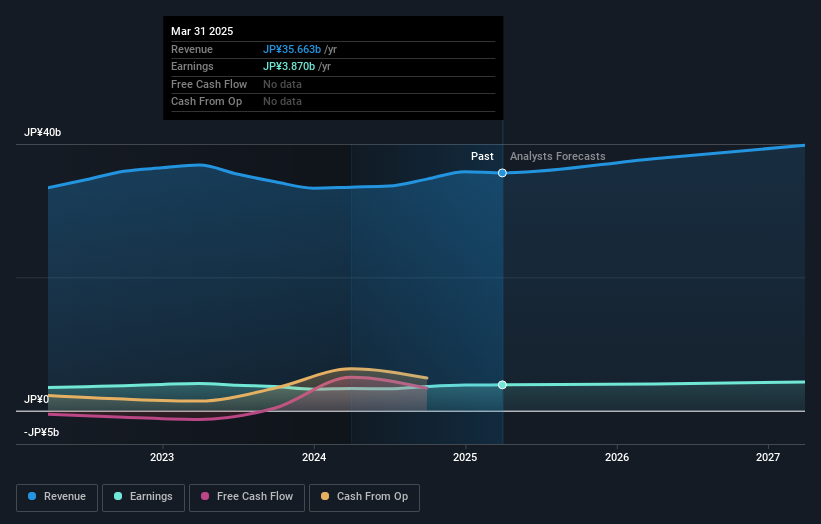
Task: Click the blue Revenue legend dot
Action: 32,496
